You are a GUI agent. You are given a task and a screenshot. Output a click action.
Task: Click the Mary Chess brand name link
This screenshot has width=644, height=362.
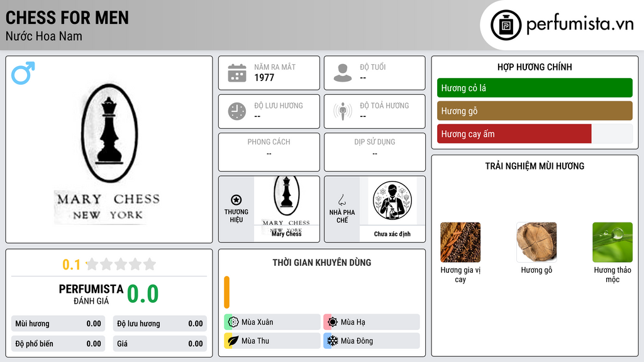coord(286,234)
